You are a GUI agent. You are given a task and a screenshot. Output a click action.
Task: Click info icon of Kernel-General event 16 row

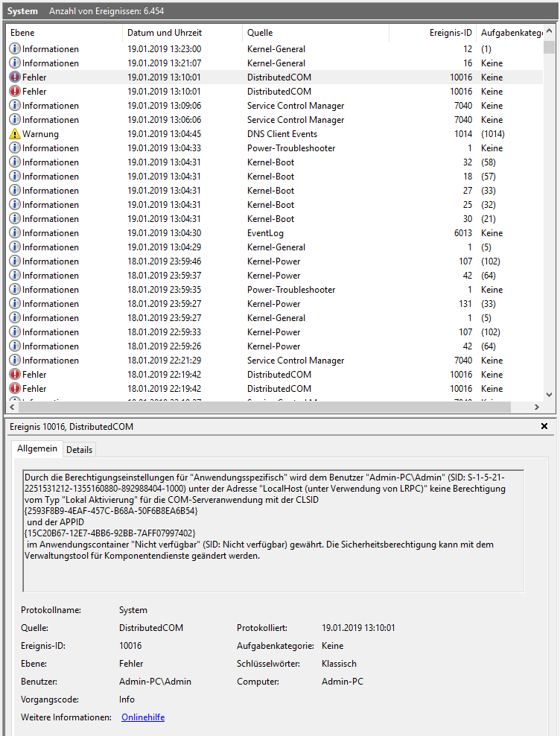15,63
